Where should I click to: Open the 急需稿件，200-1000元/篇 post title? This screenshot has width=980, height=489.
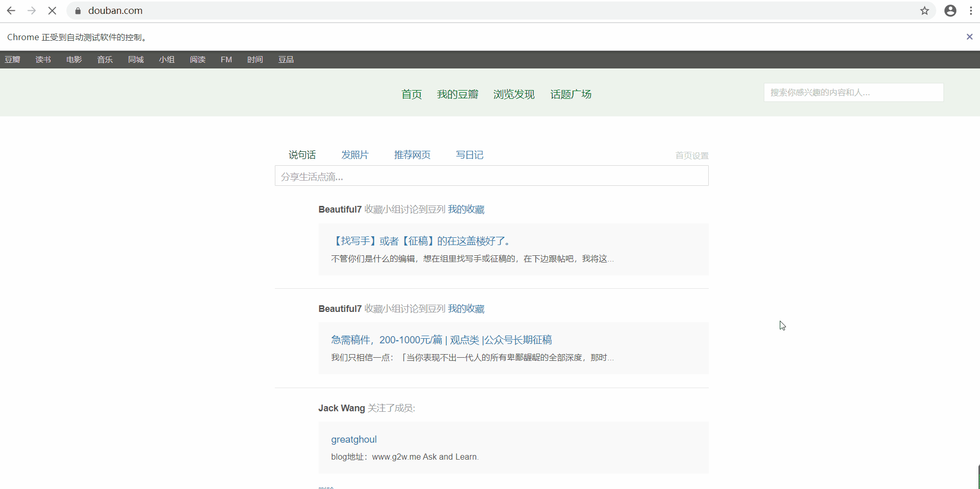pyautogui.click(x=442, y=340)
